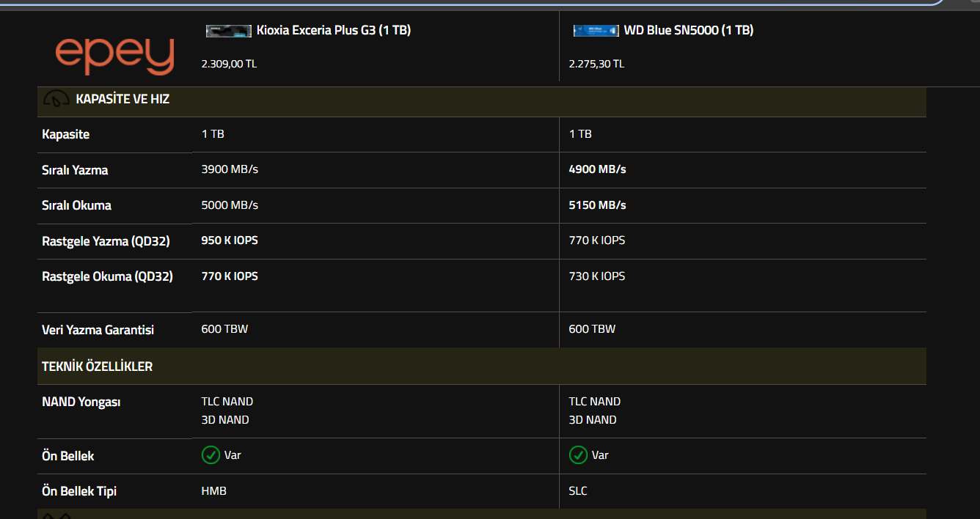
Task: Select the HMB cache type value
Action: click(x=214, y=491)
